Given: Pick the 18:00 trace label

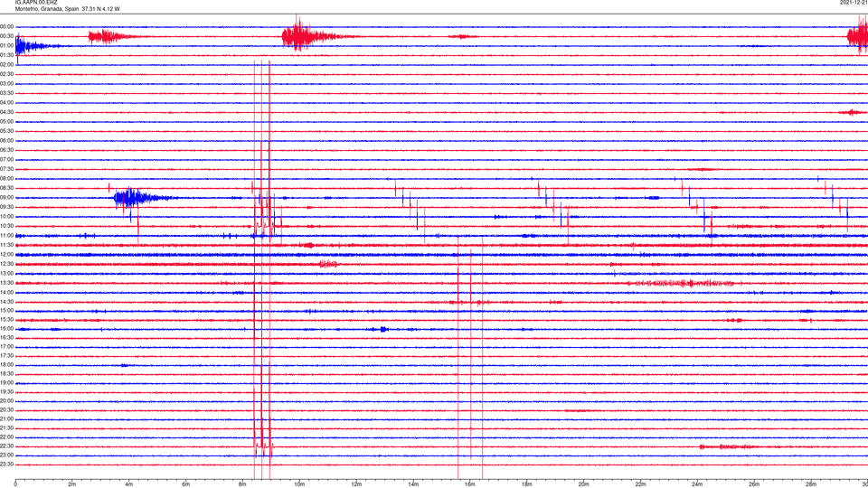Looking at the screenshot, I should click(6, 364).
